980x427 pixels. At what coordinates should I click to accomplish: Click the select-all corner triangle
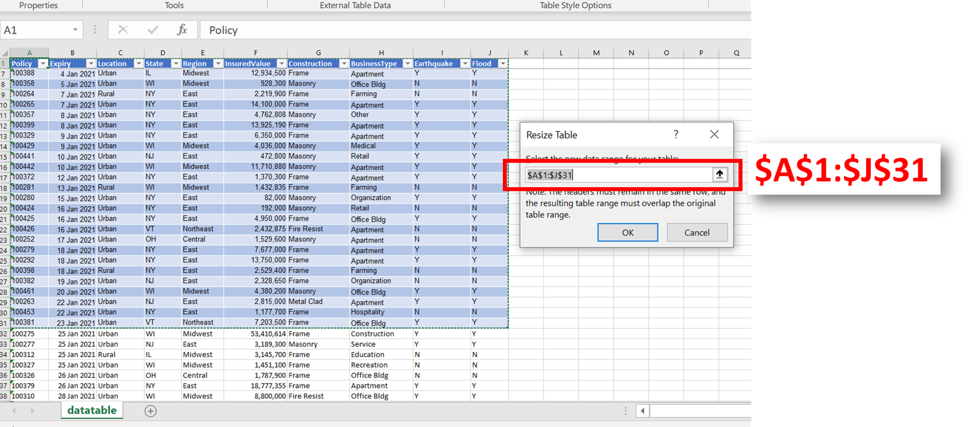coord(5,53)
